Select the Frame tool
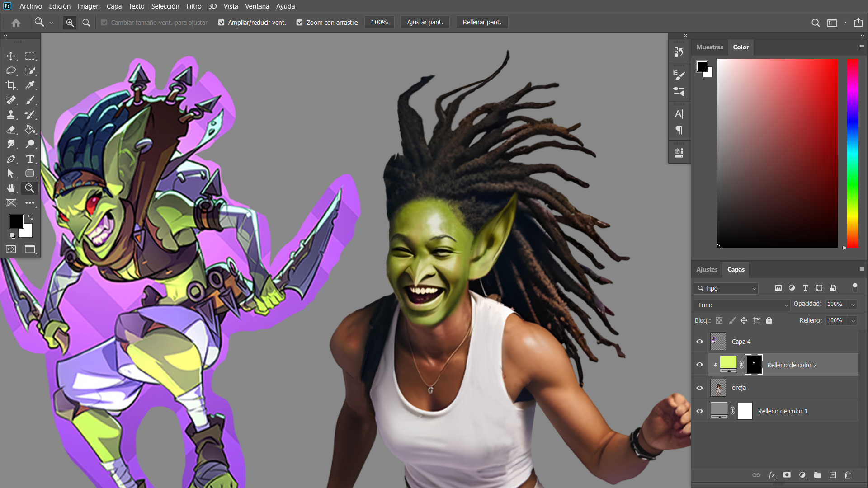868x488 pixels. 11,203
